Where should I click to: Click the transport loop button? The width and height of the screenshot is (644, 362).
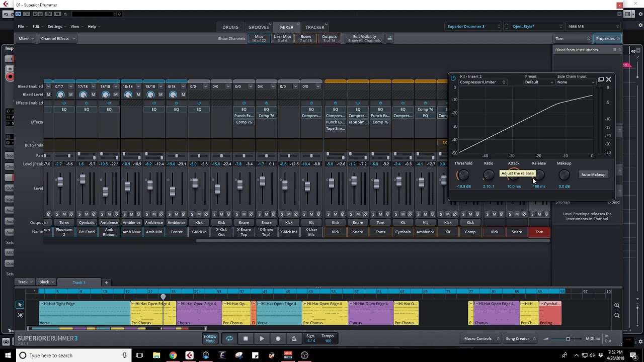[x=229, y=338]
